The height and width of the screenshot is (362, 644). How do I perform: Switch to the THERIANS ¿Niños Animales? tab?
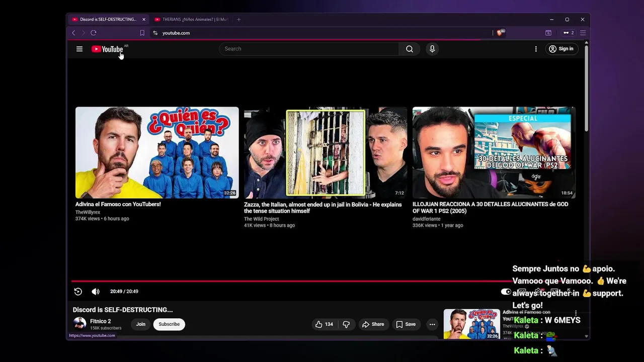[192, 20]
